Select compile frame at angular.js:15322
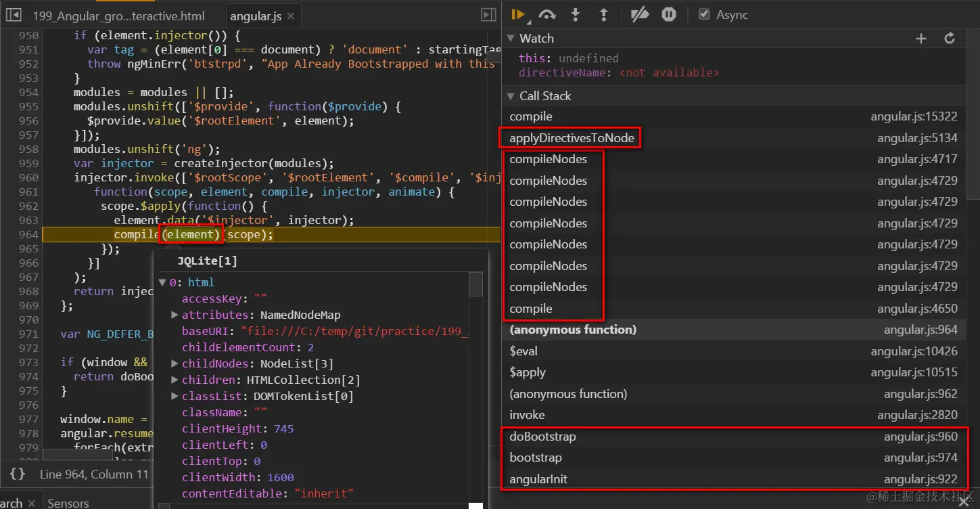The image size is (980, 509). (734, 116)
